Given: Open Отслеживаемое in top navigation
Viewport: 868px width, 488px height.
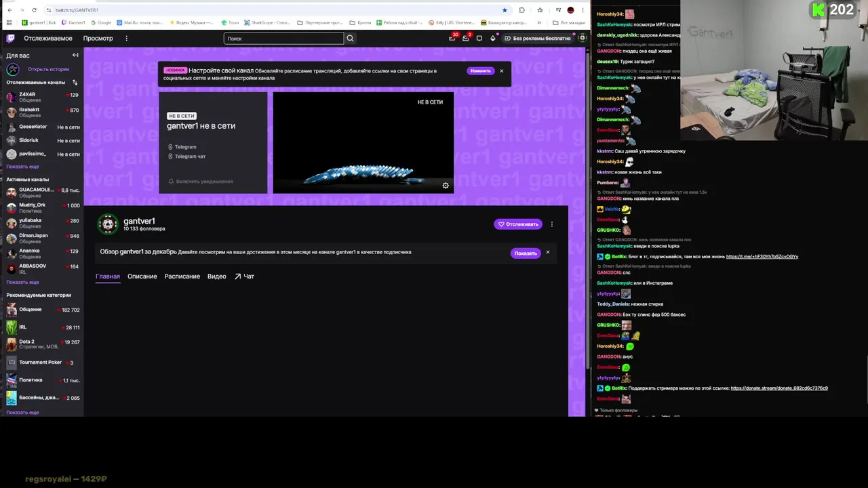Looking at the screenshot, I should (x=48, y=39).
